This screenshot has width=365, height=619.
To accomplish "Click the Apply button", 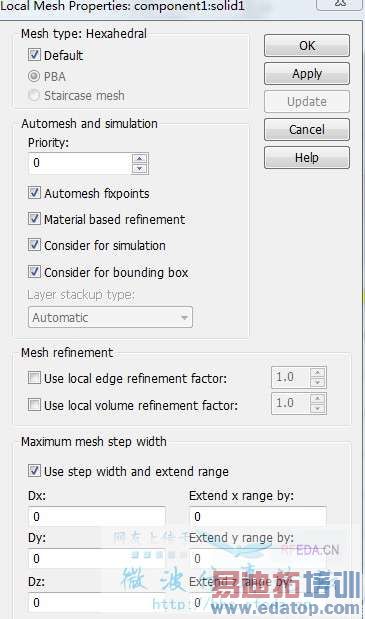I will point(307,74).
